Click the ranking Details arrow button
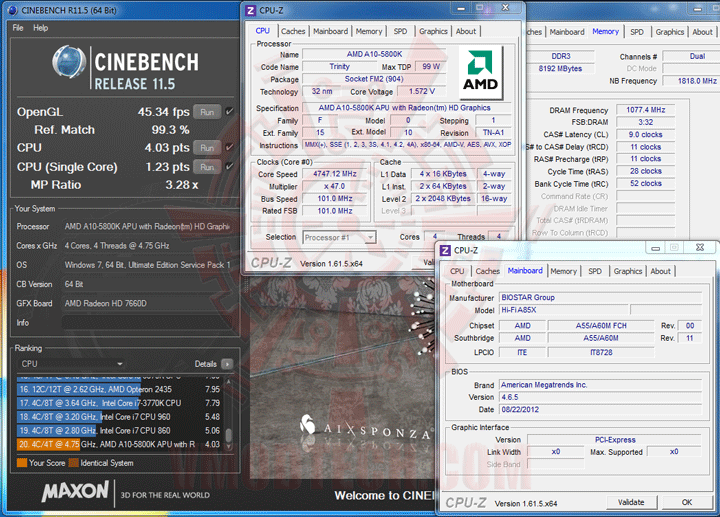 click(x=227, y=364)
